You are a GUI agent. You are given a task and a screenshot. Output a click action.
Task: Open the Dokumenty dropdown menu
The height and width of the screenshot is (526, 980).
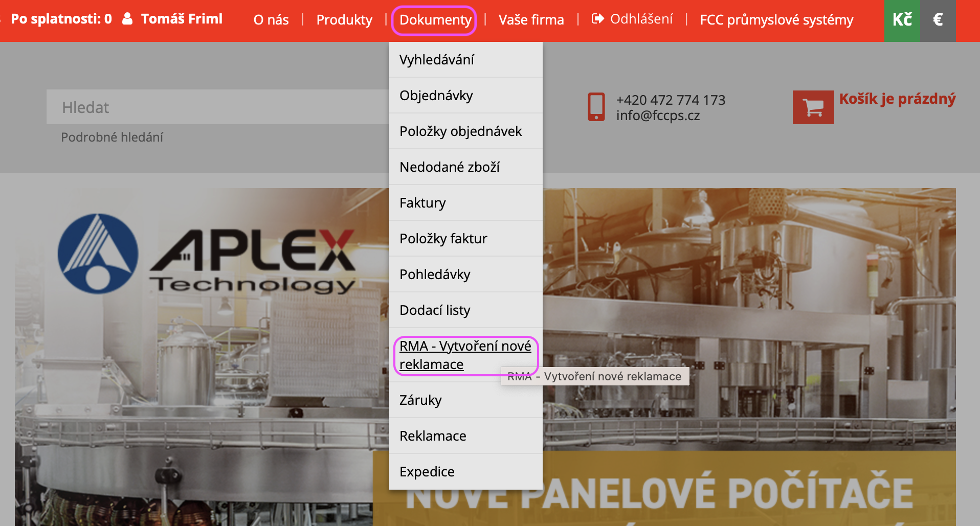coord(435,20)
